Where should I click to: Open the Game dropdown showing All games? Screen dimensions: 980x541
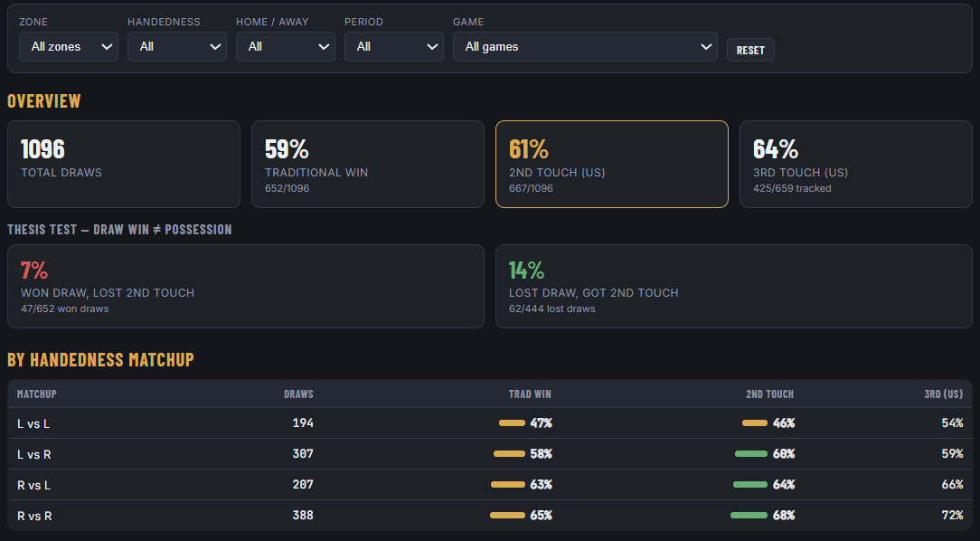pos(585,47)
